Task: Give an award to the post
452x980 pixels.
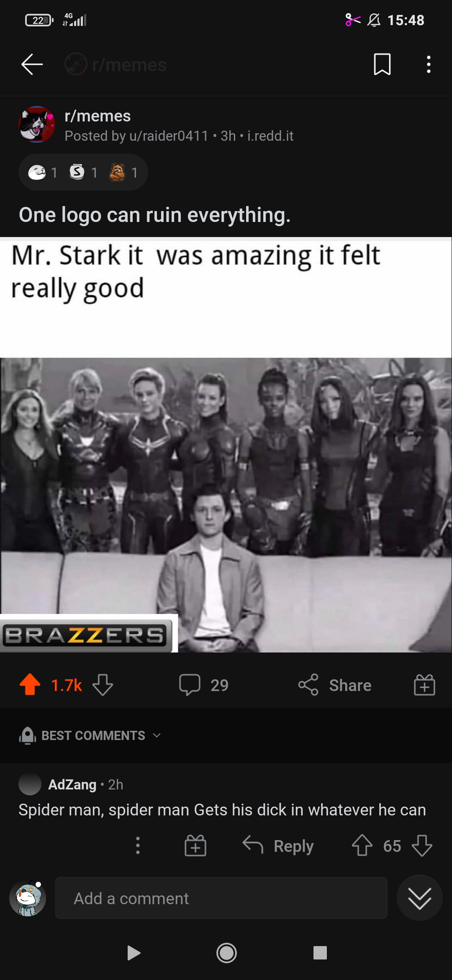Action: tap(424, 685)
